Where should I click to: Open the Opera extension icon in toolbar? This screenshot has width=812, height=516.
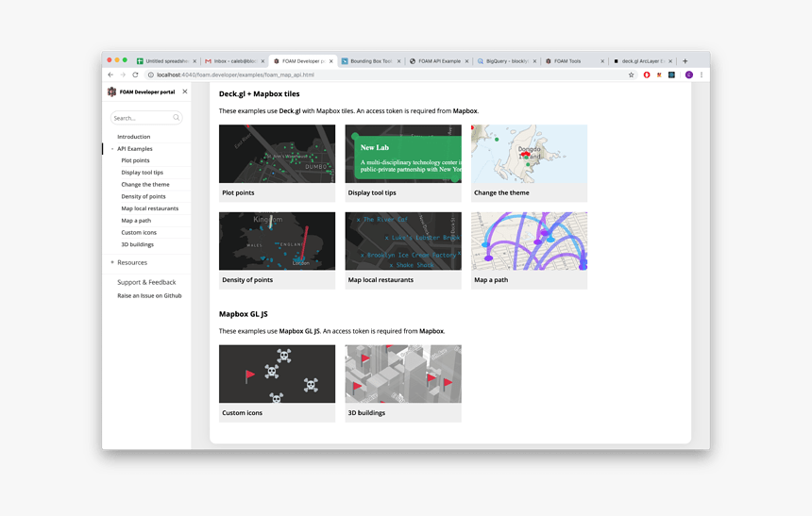(x=647, y=75)
